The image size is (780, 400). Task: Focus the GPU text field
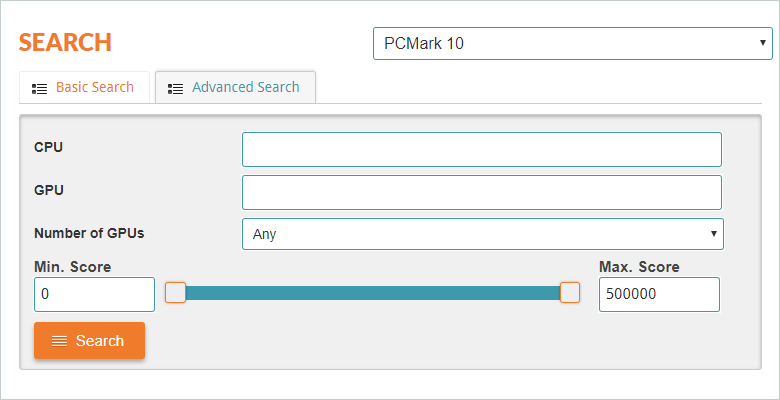pyautogui.click(x=481, y=192)
